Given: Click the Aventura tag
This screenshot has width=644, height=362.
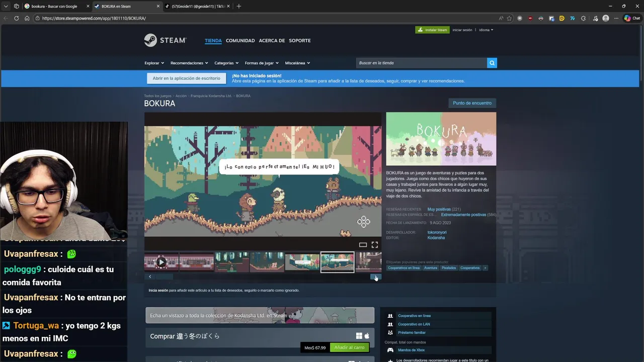Looking at the screenshot, I should 431,268.
